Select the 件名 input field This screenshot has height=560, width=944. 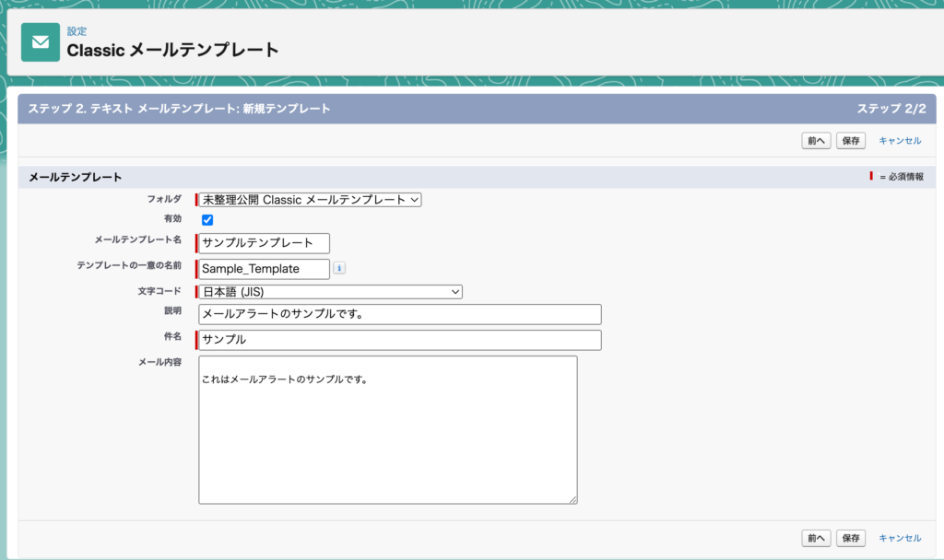400,340
